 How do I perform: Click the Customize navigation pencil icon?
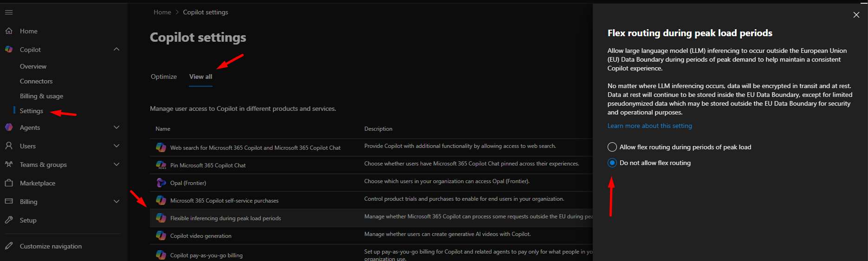[x=9, y=246]
